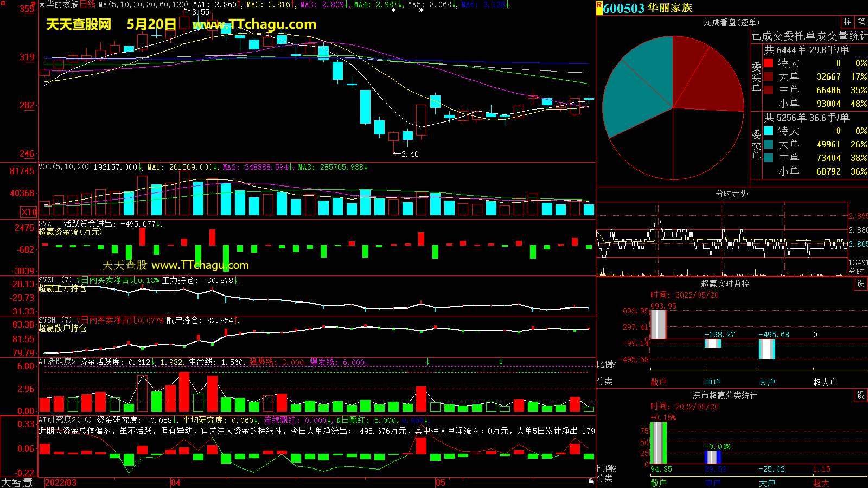The image size is (868, 488).
Task: Click the cyan 特大 sell-order color swatch
Action: tap(768, 131)
